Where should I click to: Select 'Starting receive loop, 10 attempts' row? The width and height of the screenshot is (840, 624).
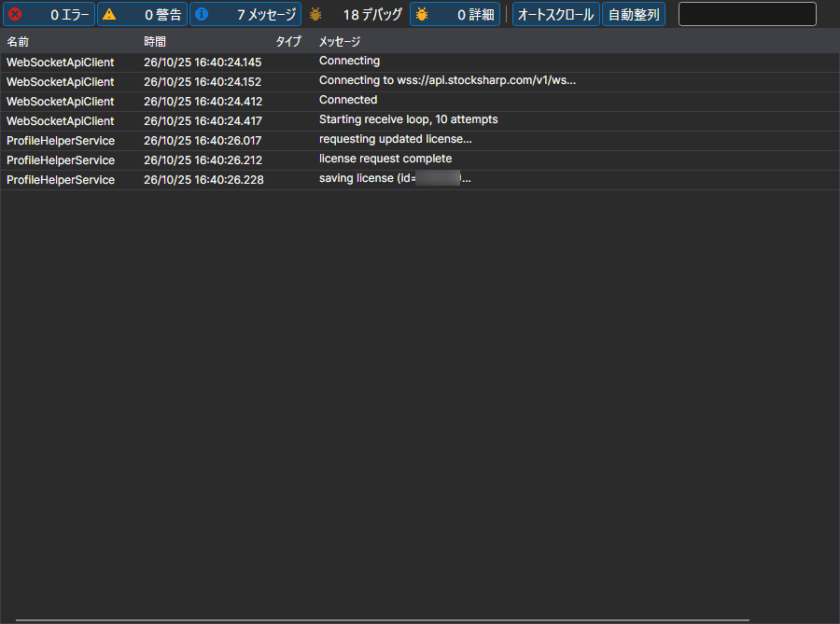[x=420, y=121]
